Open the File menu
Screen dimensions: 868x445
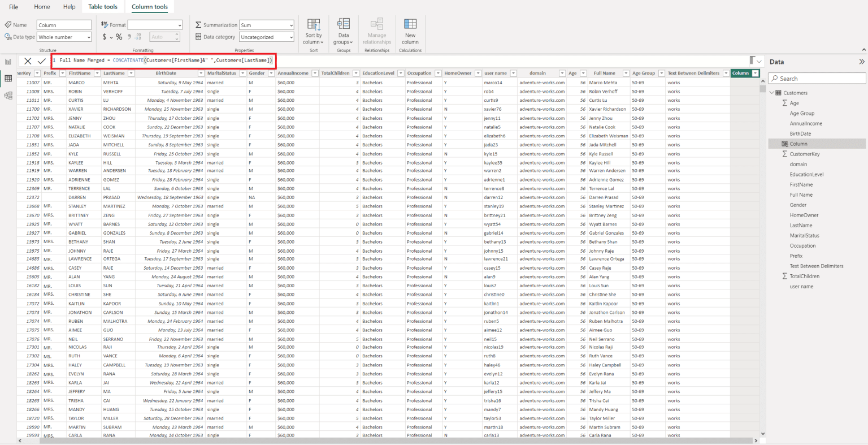[13, 7]
